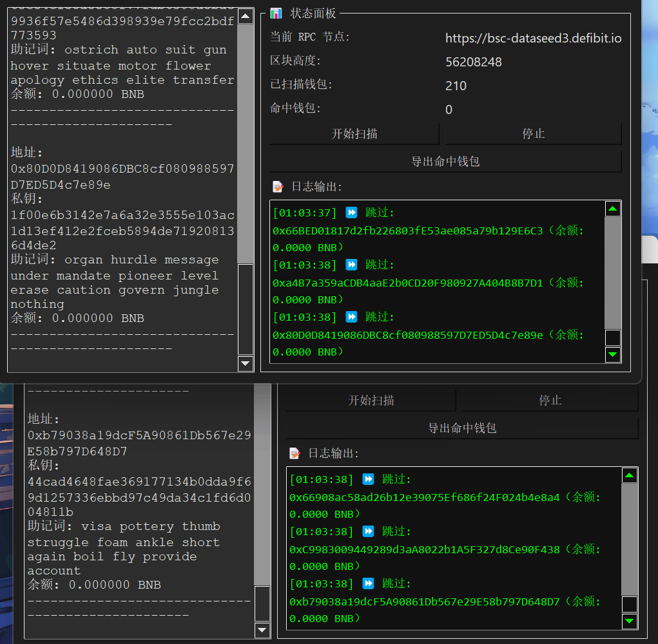658x644 pixels.
Task: Click skip icon beside the 0xa4B7 log entry
Action: click(351, 265)
